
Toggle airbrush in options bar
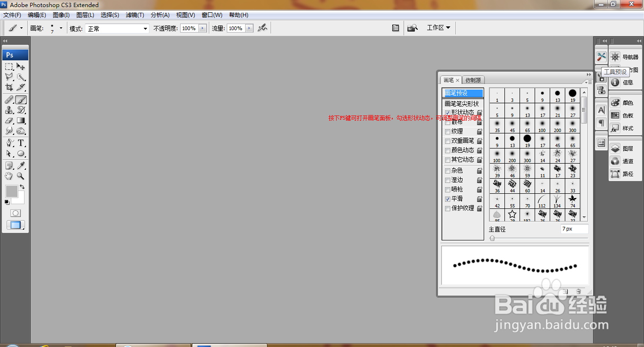(x=262, y=28)
